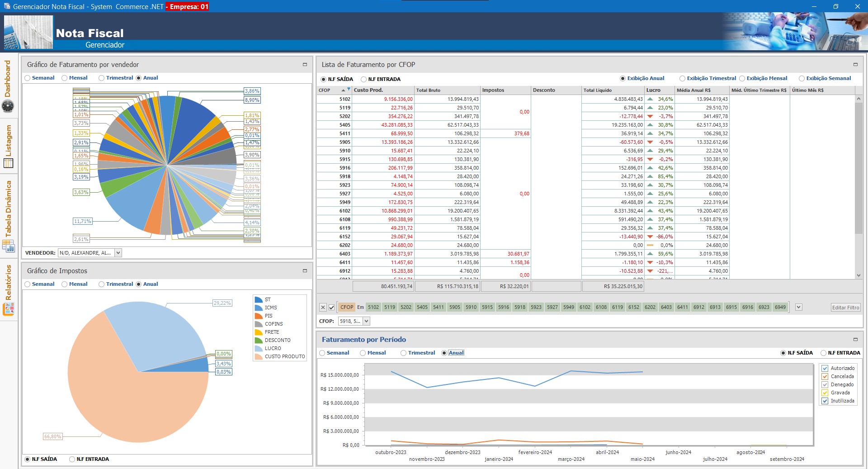Select N.F ENTRADA in CFOP list
Screen dimensions: 868x469
click(363, 80)
